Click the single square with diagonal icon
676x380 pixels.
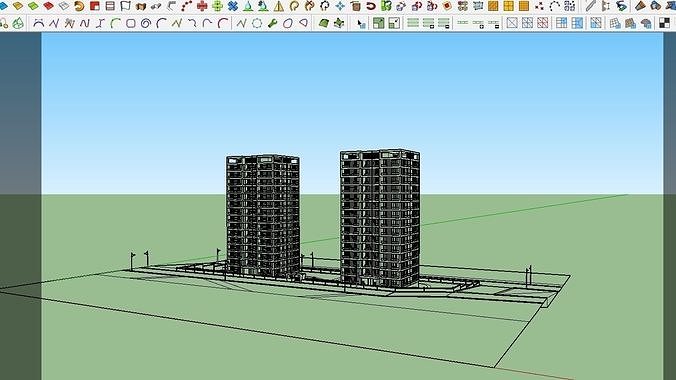[512, 23]
